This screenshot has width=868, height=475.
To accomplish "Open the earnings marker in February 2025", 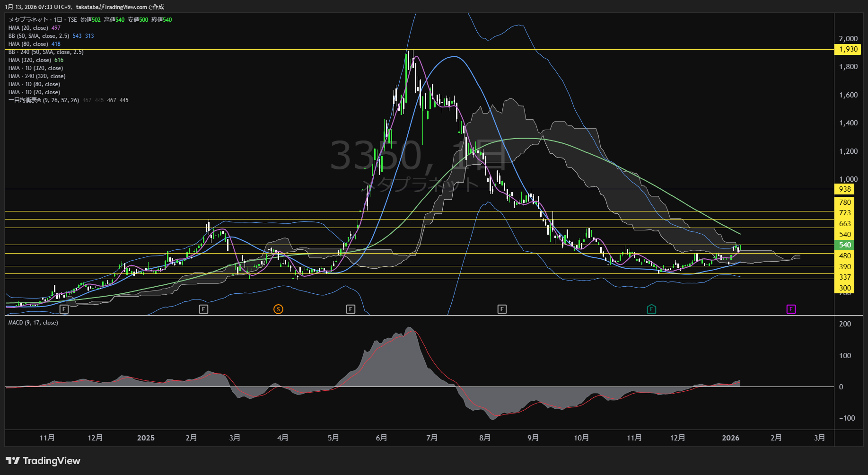I will pos(203,309).
